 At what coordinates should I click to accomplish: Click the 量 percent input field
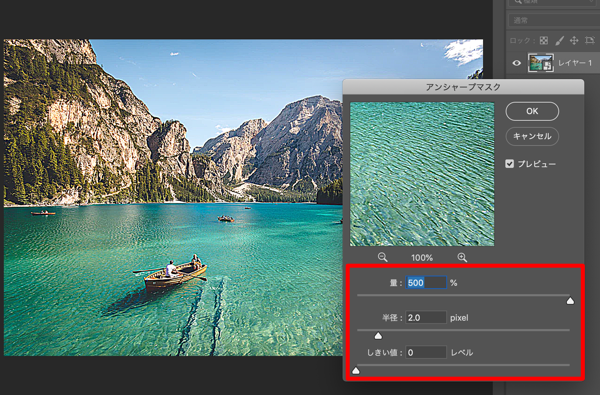(x=426, y=283)
